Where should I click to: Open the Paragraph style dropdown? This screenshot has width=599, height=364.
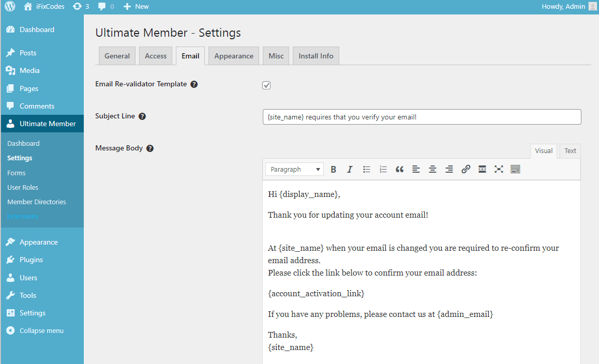click(294, 169)
